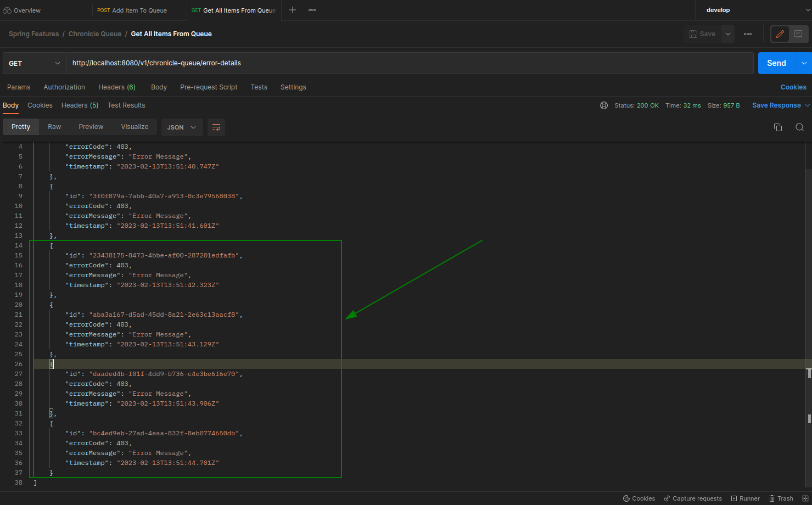
Task: Open the comments icon next to pencil
Action: pyautogui.click(x=798, y=34)
